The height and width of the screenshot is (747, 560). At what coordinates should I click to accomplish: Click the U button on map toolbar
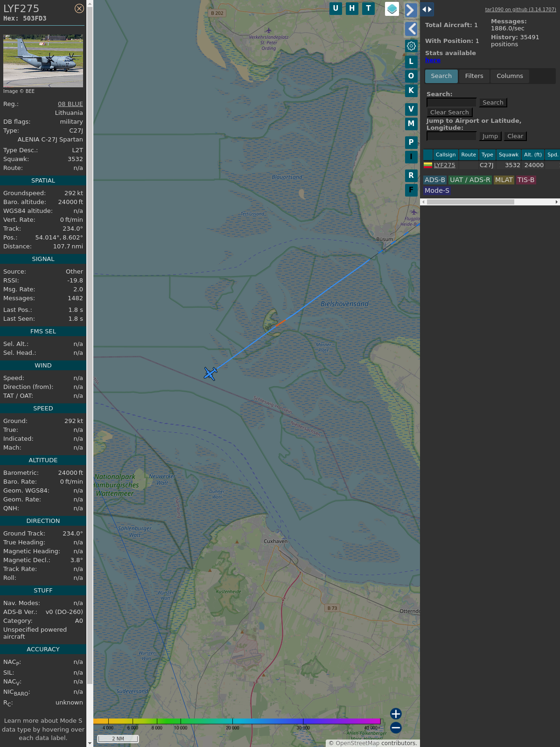pyautogui.click(x=336, y=8)
